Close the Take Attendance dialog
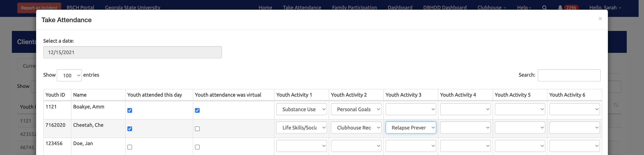This screenshot has width=644, height=155. (600, 19)
